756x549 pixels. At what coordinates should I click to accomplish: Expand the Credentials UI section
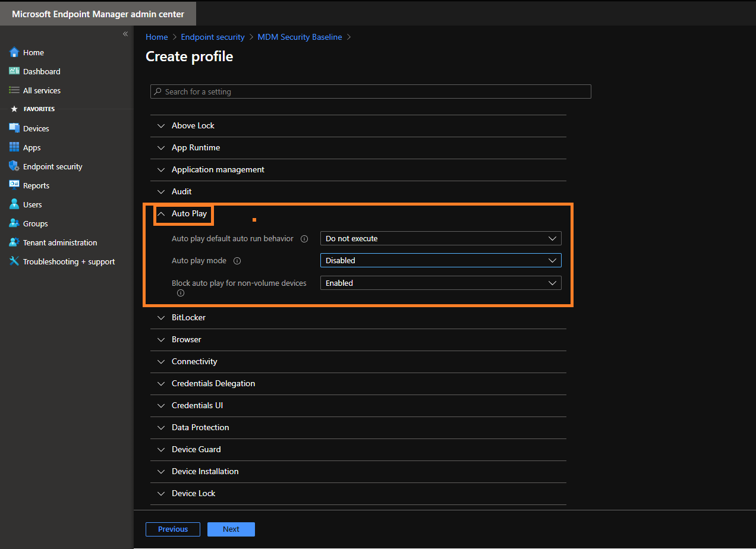click(358, 406)
